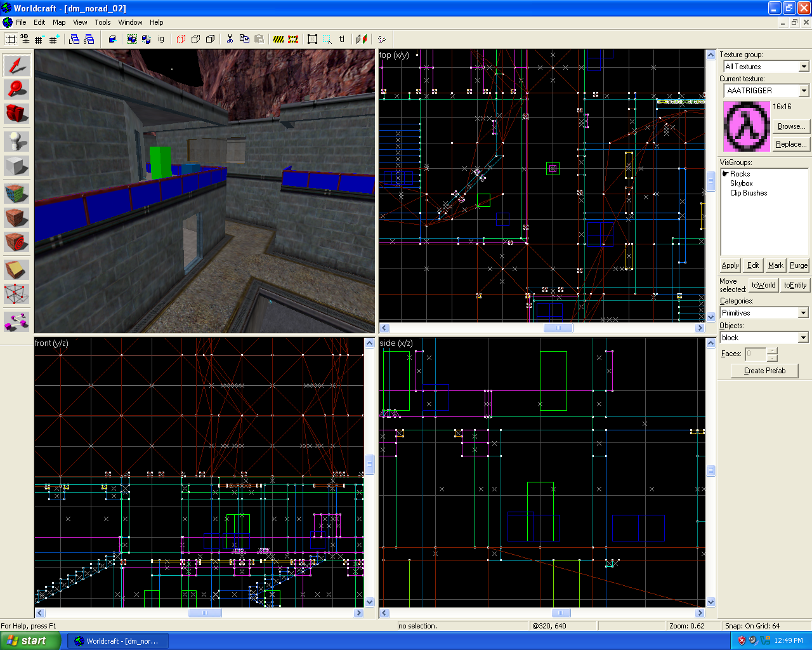The height and width of the screenshot is (650, 812).
Task: Select the Camera tool
Action: click(x=16, y=114)
